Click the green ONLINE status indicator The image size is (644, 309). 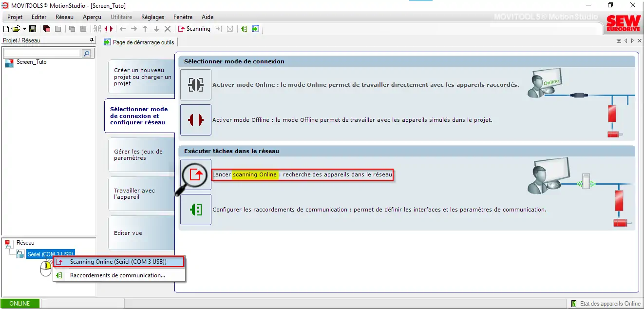pos(20,304)
